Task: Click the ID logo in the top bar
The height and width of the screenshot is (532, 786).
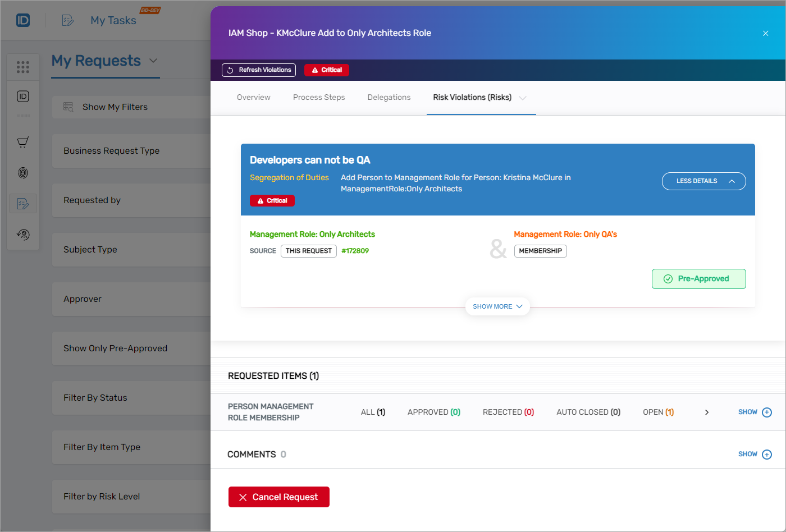Action: (22, 20)
